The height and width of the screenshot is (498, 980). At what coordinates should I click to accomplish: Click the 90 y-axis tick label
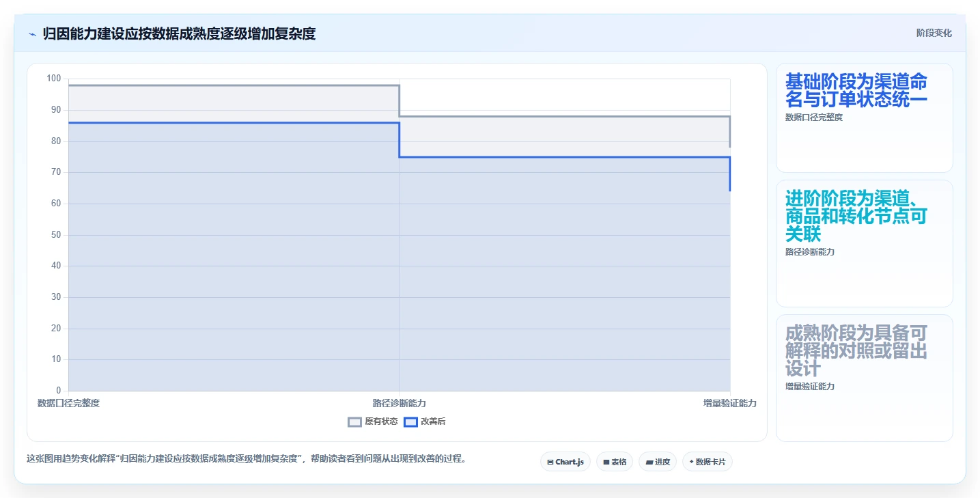point(56,110)
